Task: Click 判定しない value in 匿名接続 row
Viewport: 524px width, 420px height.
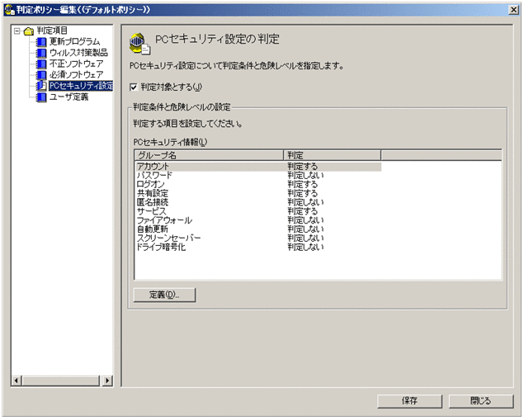Action: [x=306, y=202]
